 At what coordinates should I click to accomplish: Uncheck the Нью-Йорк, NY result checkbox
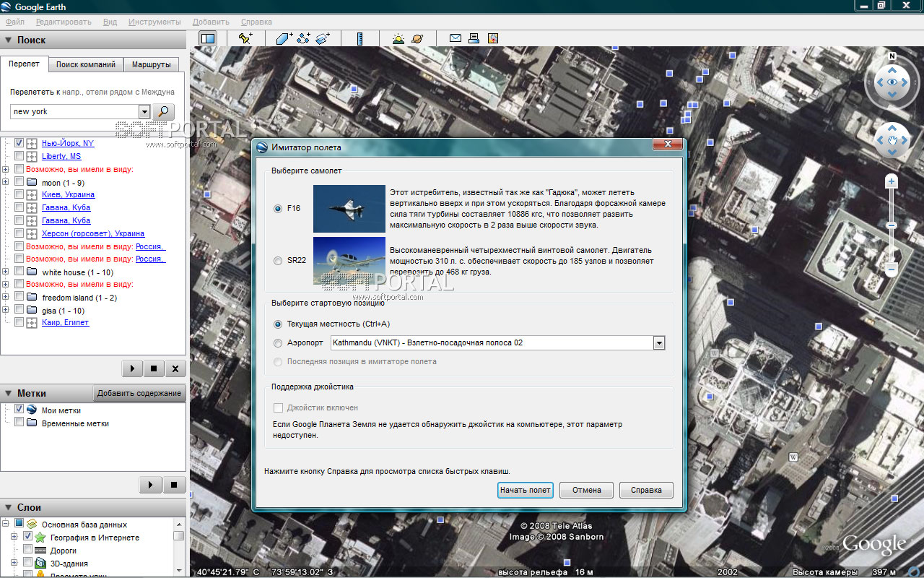pyautogui.click(x=19, y=143)
